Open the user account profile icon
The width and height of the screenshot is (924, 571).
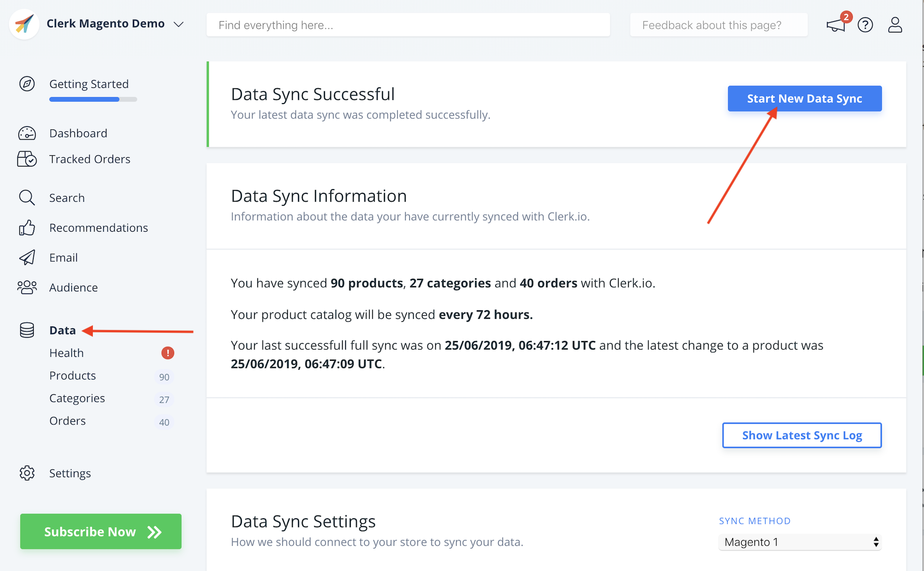(x=895, y=25)
